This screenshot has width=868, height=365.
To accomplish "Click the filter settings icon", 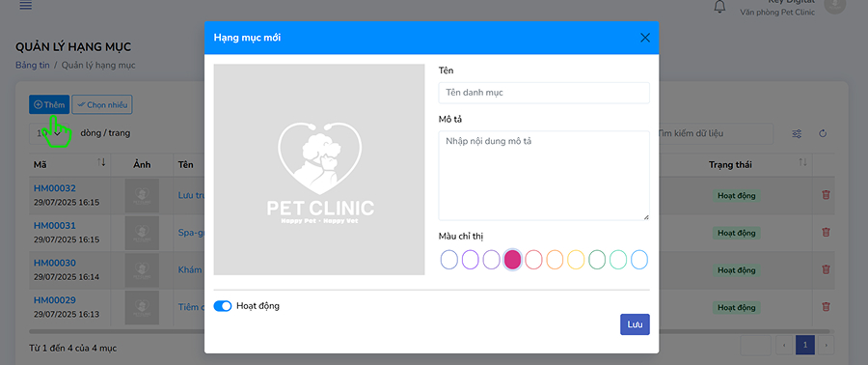I will click(797, 133).
